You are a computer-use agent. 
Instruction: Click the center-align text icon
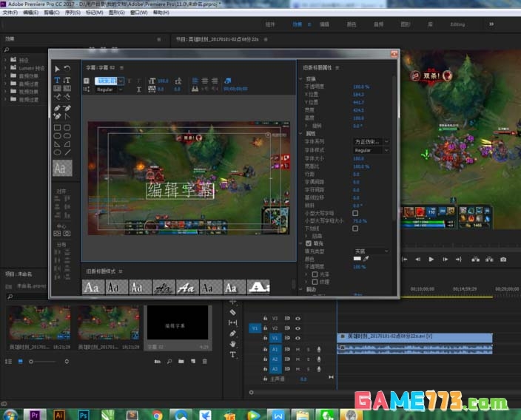(205, 81)
